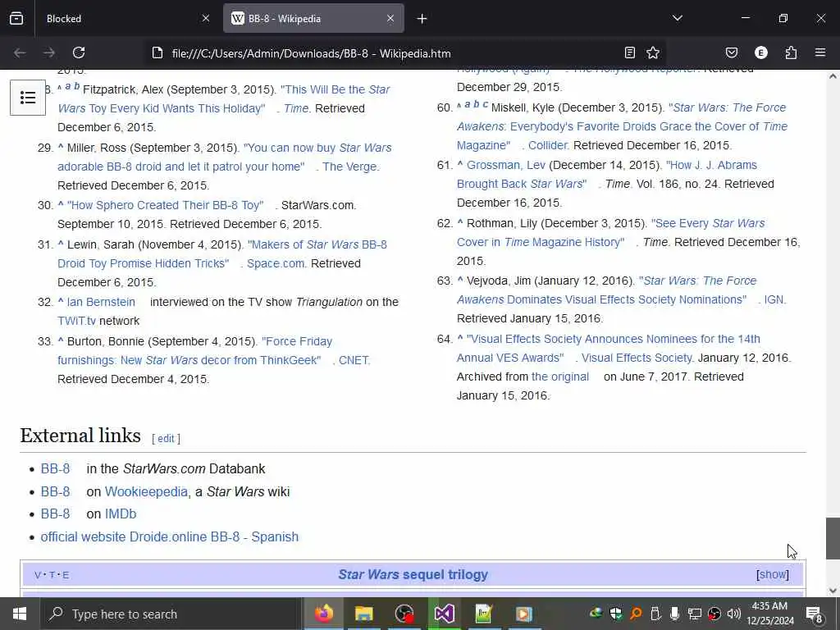Open Fitzpatrick's Time article about Star Wars toy
The width and height of the screenshot is (840, 630).
click(223, 98)
